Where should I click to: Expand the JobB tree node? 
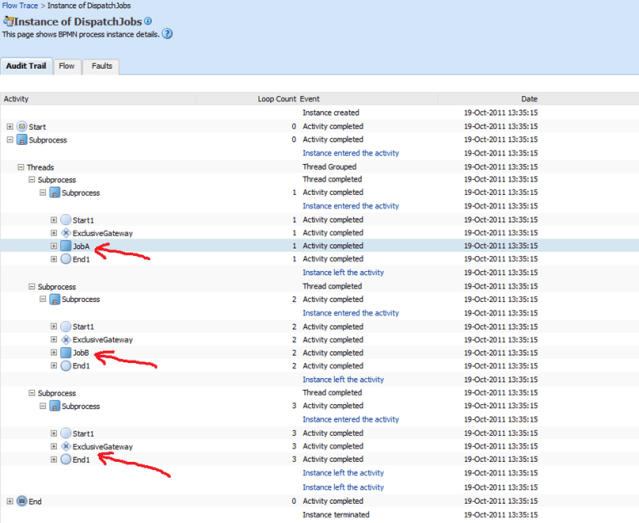click(x=54, y=353)
